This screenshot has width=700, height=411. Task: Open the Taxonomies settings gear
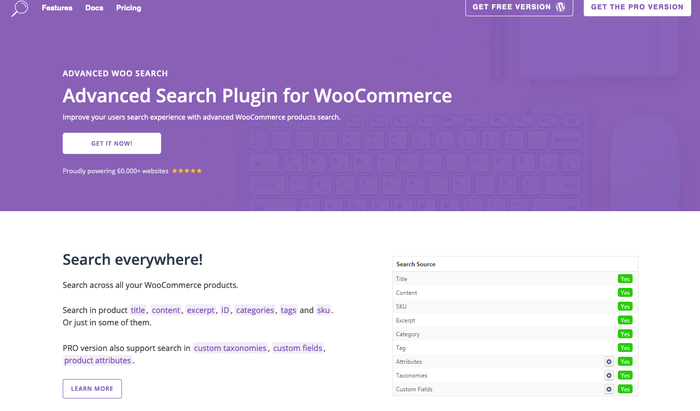(x=608, y=375)
